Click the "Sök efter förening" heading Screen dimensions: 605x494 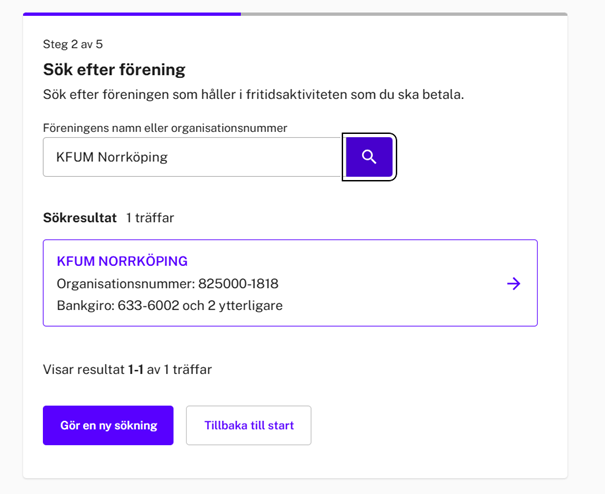(114, 69)
